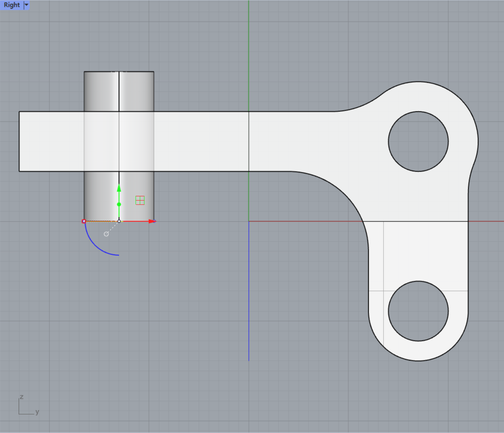
Task: Click the white gumball origin point
Action: click(119, 221)
